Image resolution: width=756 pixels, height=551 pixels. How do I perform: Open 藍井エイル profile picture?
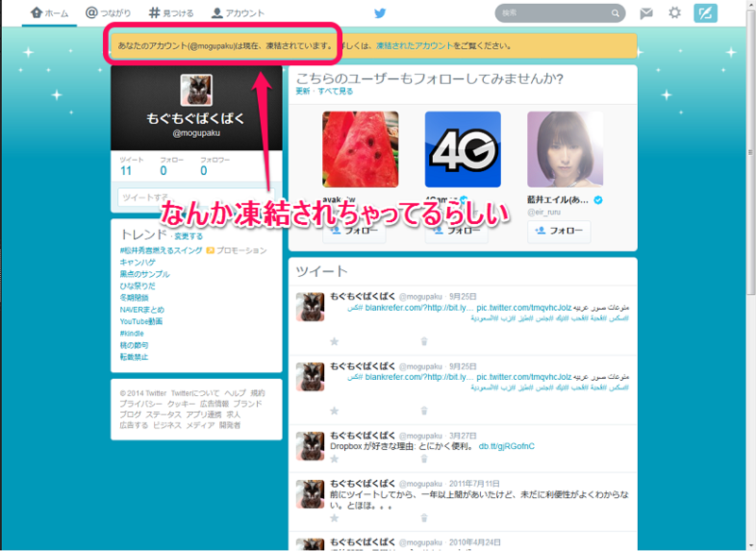pos(565,149)
